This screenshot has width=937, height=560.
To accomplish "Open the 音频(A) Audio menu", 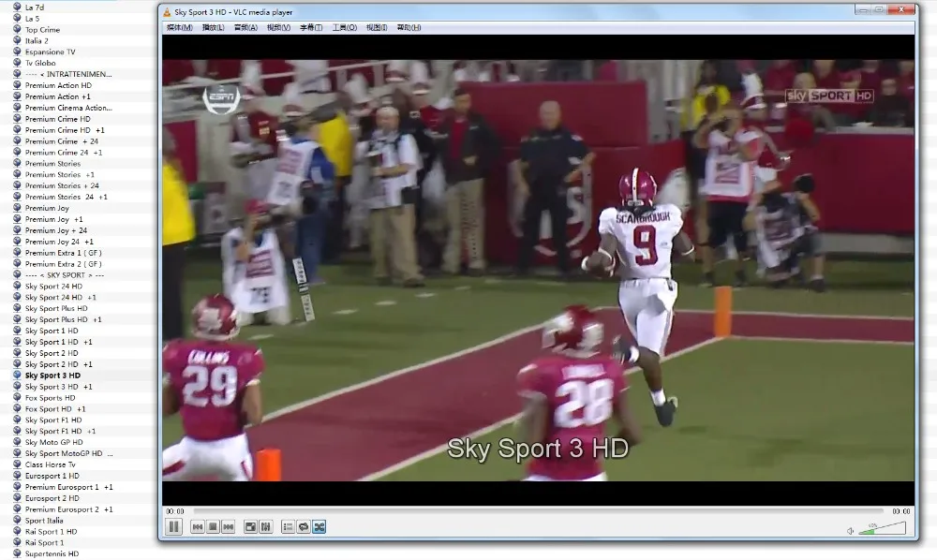I will 245,27.
